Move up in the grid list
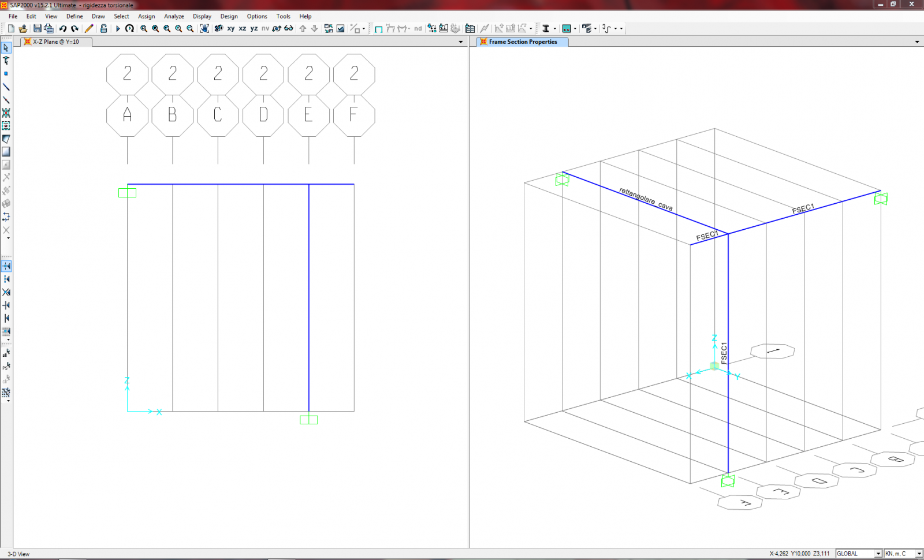Viewport: 924px width, 560px height. 303,28
